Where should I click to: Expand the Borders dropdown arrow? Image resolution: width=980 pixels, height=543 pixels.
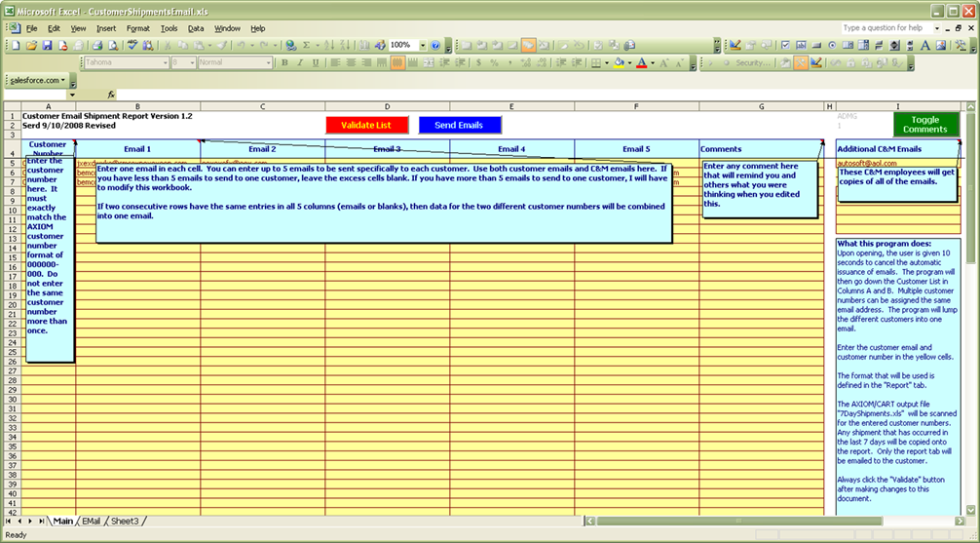(x=607, y=62)
